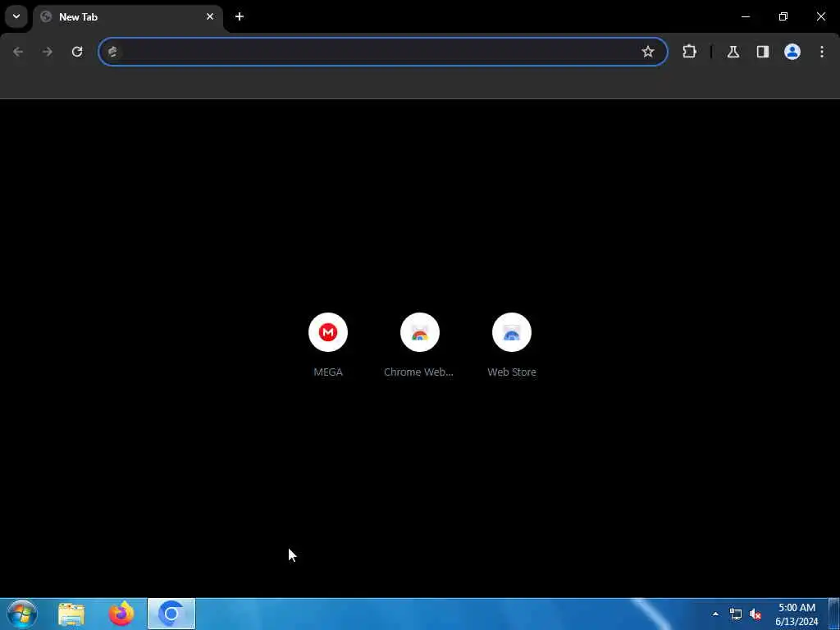Viewport: 840px width, 630px height.
Task: Click the Web Store label text
Action: click(512, 372)
